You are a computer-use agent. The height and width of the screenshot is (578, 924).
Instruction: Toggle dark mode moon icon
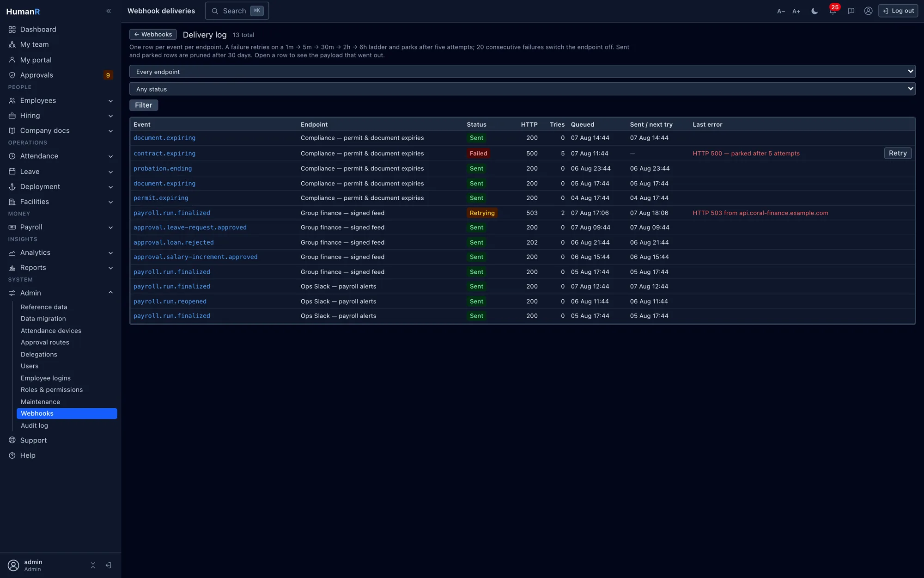click(815, 11)
